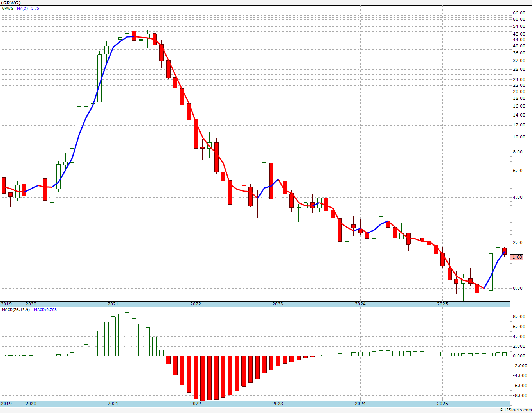Click the 2.00 price axis label
Viewport: 532px width, 413px height.
click(x=518, y=242)
